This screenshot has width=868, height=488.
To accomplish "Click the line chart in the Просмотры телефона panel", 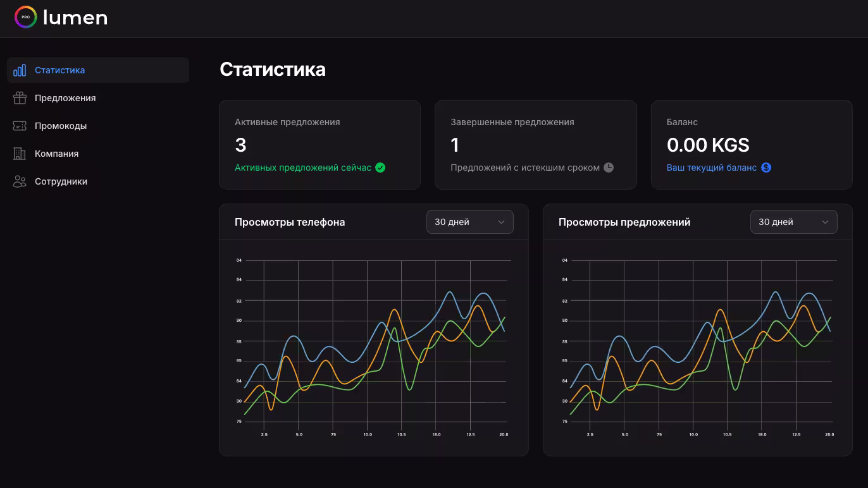I will click(x=373, y=347).
